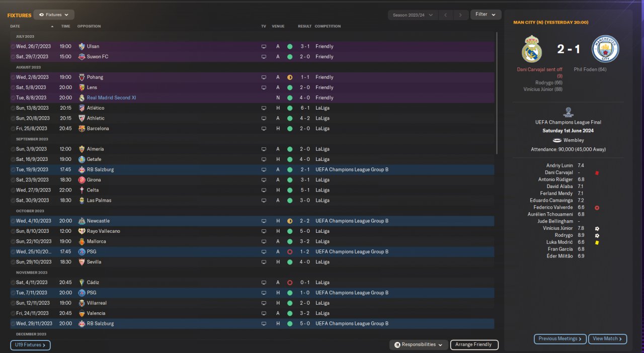This screenshot has height=353, width=644.
Task: Sort by the Competition column header
Action: (x=328, y=26)
